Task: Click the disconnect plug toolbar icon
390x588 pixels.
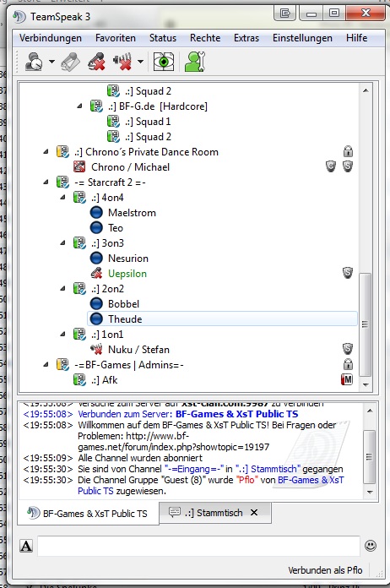Action: tap(70, 62)
